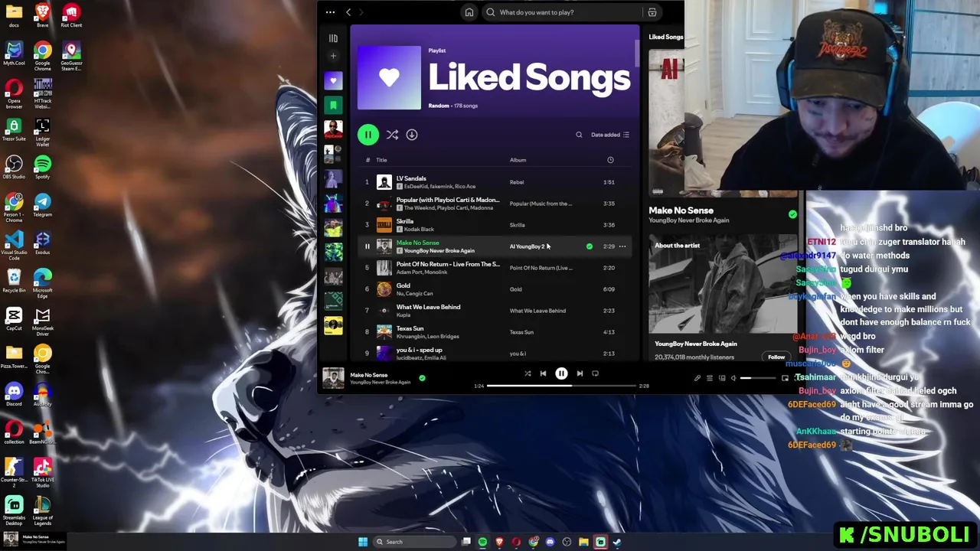Open Spotify from the taskbar

[482, 542]
